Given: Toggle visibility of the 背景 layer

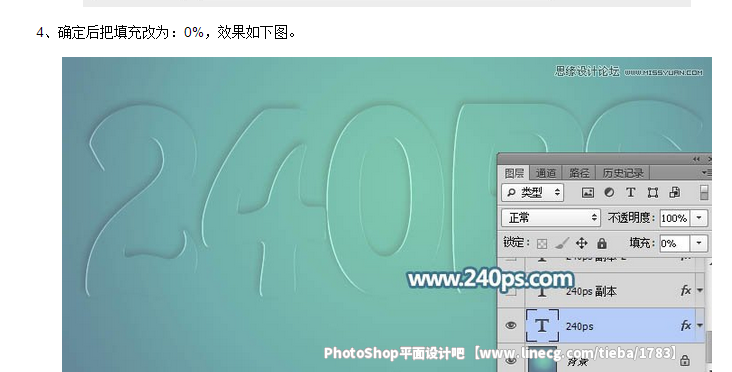Looking at the screenshot, I should pos(511,360).
